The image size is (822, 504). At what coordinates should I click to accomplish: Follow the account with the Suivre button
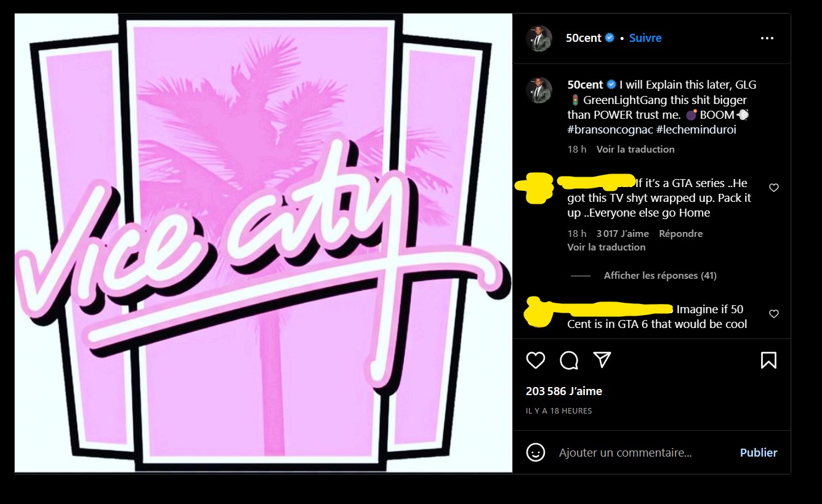point(645,38)
